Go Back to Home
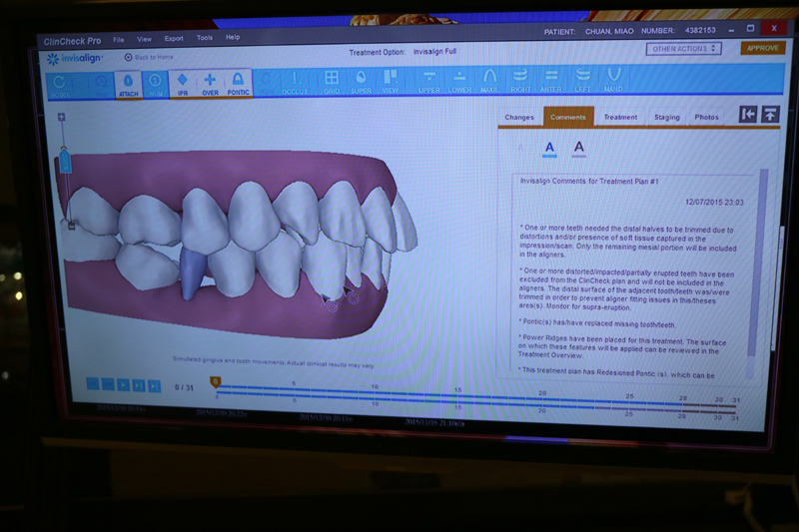The image size is (799, 532). 149,57
